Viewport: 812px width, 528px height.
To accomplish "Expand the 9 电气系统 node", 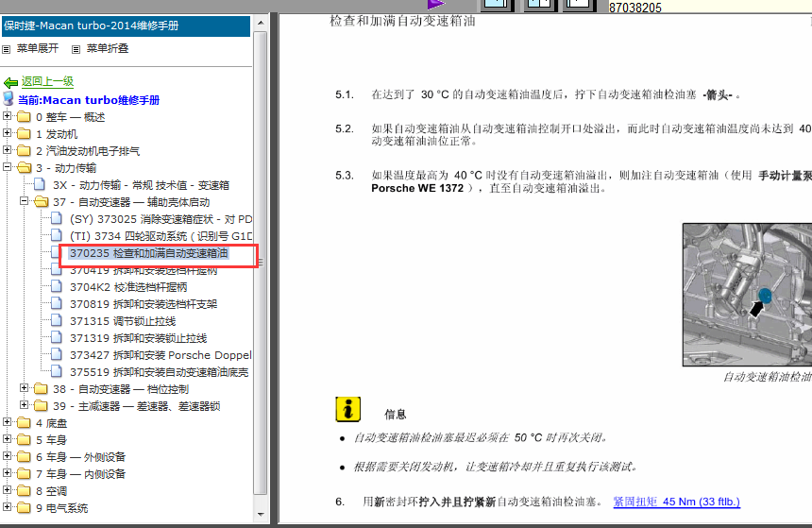I will point(7,507).
